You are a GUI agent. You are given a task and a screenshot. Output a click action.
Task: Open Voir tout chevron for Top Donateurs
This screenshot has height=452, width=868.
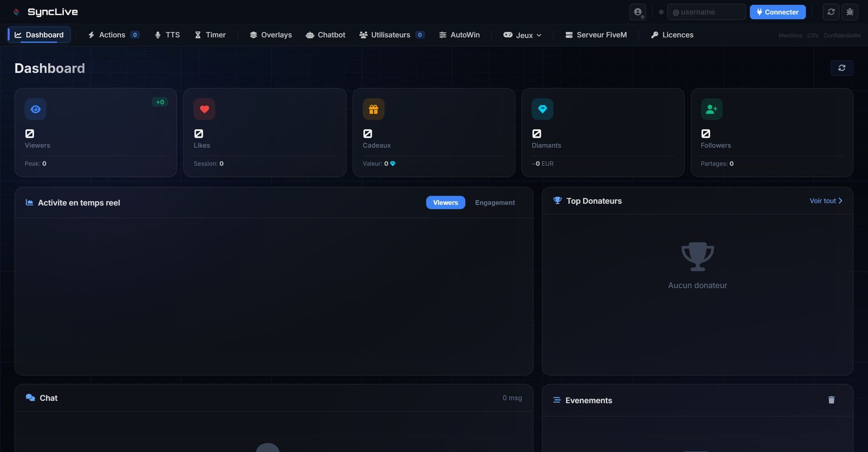[840, 200]
